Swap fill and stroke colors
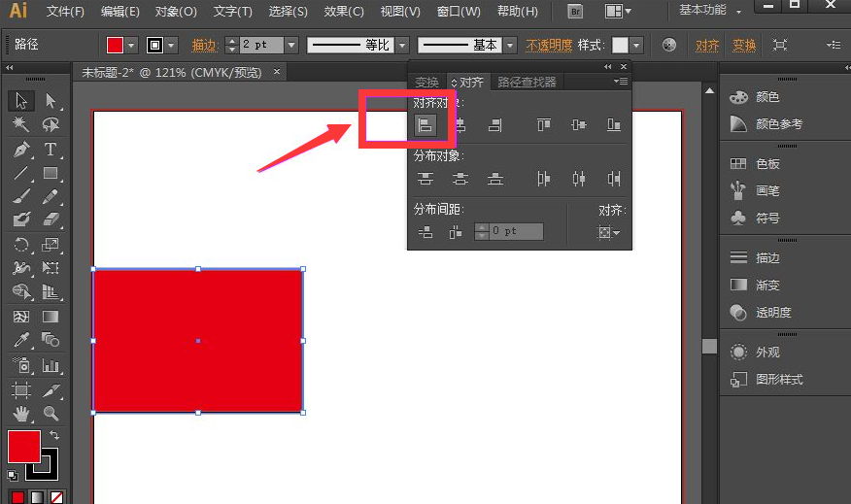The image size is (851, 504). tap(54, 436)
